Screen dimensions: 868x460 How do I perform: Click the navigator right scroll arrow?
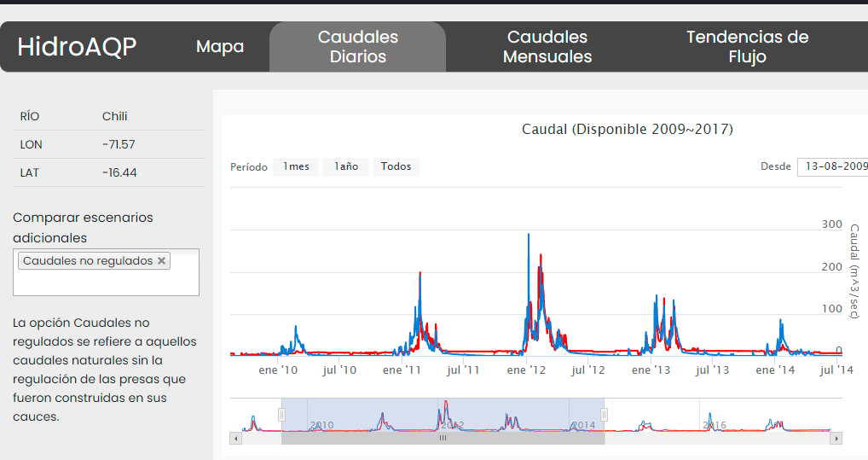coord(836,438)
